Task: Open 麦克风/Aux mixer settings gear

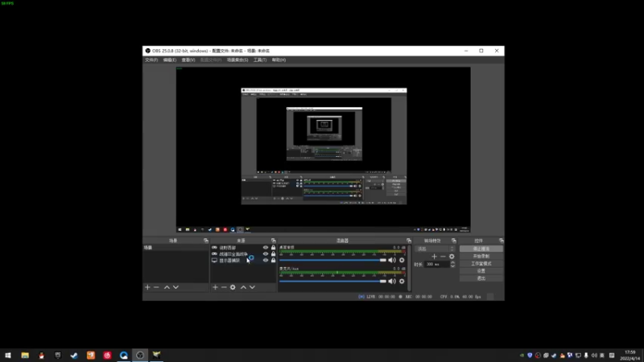Action: tap(402, 281)
